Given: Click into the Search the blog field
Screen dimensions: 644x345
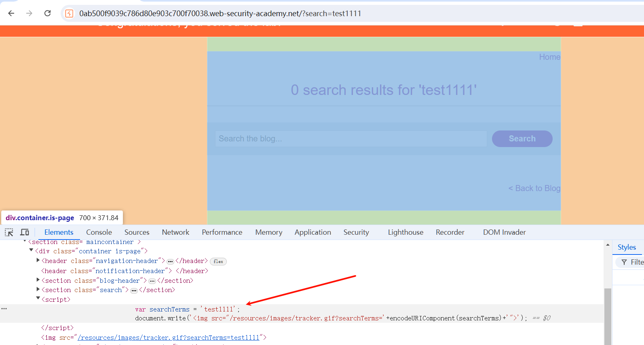Looking at the screenshot, I should (351, 139).
